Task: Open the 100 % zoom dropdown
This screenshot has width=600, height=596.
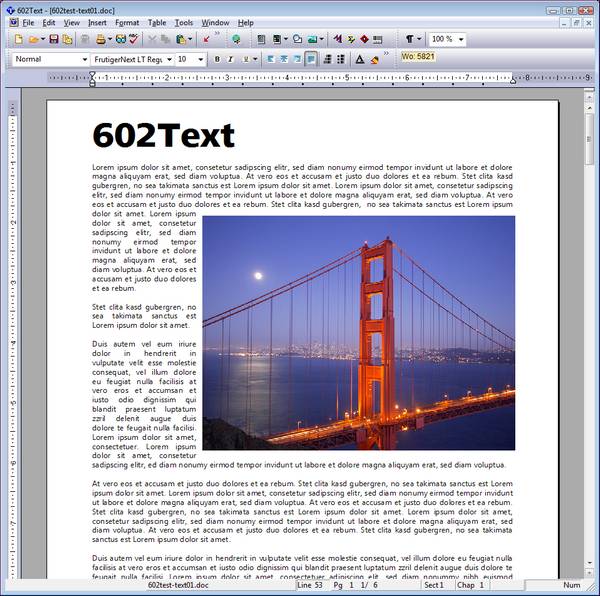Action: pos(461,39)
